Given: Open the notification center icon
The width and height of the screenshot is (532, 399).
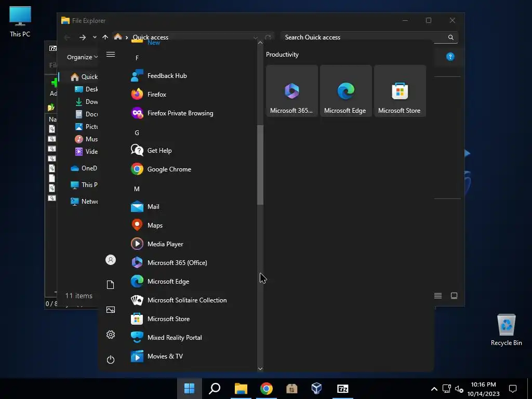Looking at the screenshot, I should 513,389.
